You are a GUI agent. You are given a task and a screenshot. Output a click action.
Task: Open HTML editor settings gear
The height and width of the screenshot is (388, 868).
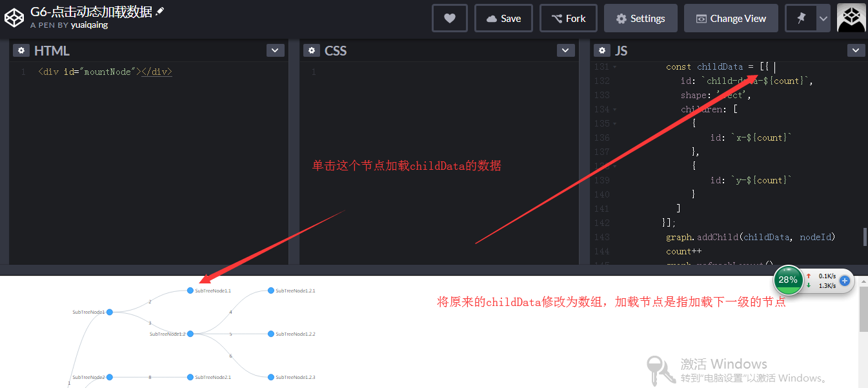21,50
